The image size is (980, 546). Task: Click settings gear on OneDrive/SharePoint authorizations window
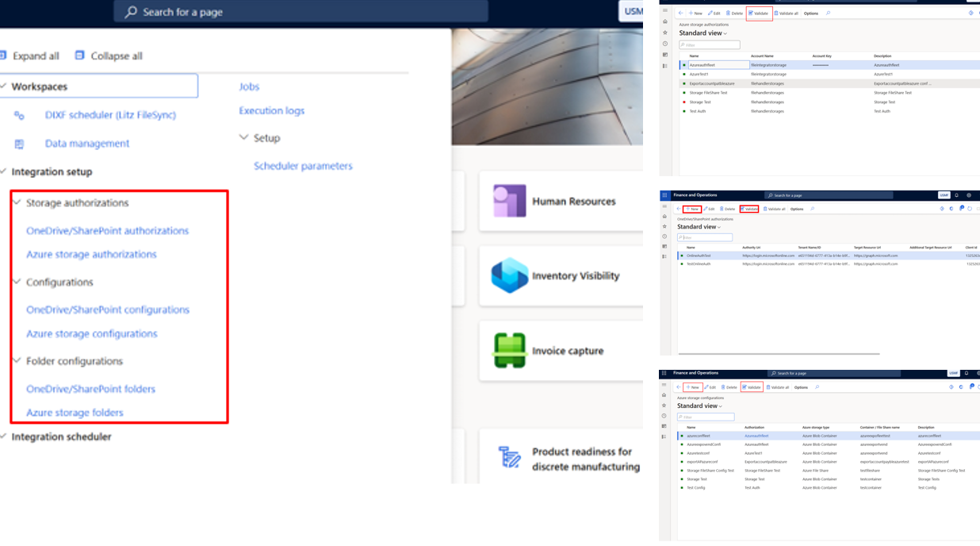[969, 195]
